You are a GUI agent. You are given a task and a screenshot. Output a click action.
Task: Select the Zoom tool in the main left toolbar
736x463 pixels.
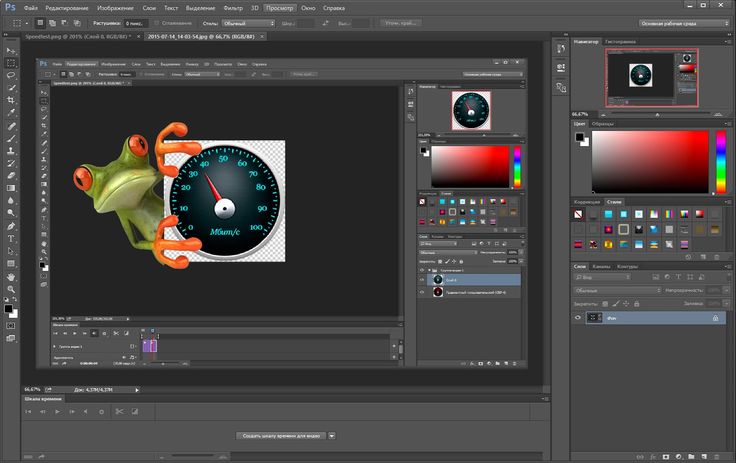[11, 290]
